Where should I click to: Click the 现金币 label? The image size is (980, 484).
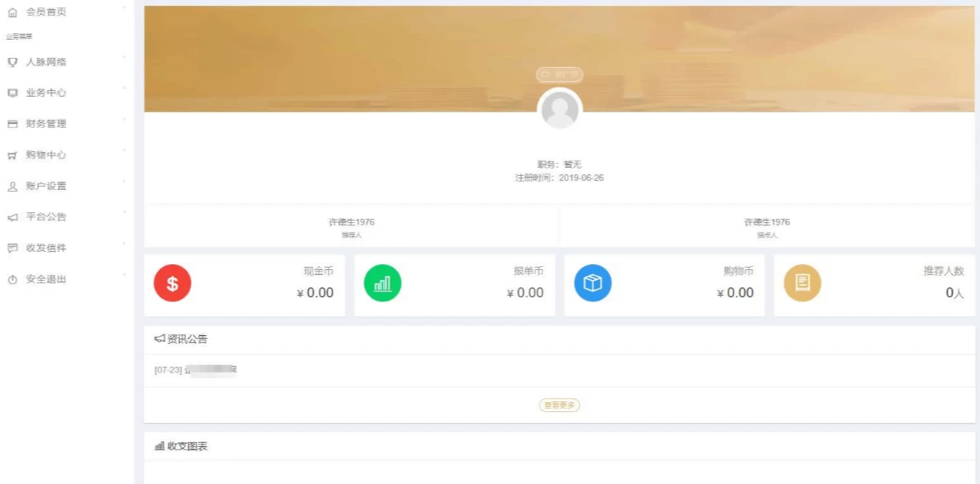pos(319,272)
